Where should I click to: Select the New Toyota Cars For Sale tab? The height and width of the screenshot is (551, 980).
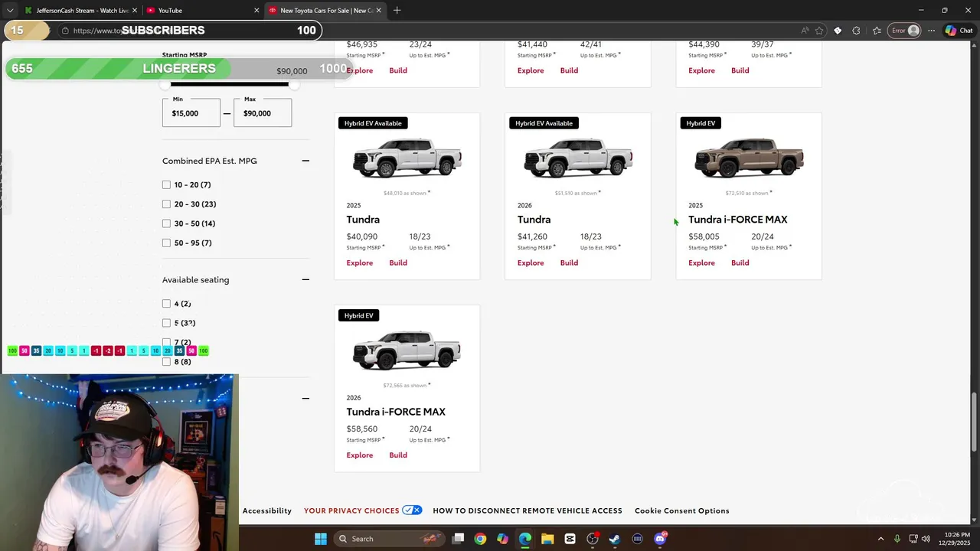click(x=326, y=11)
